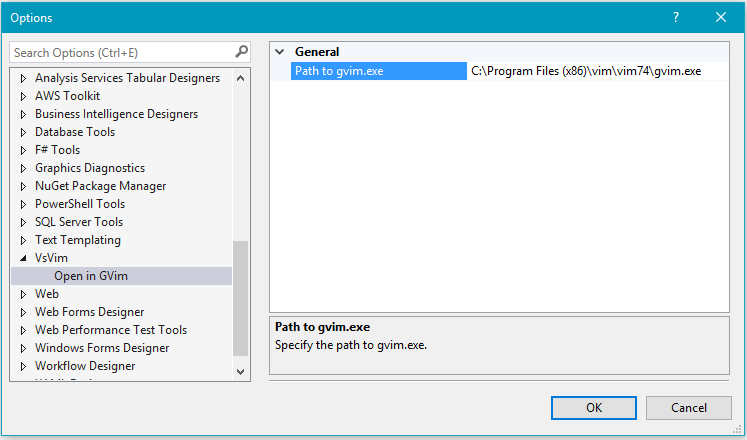Select Database Tools tree label
Screen dimensions: 747x440
(75, 132)
